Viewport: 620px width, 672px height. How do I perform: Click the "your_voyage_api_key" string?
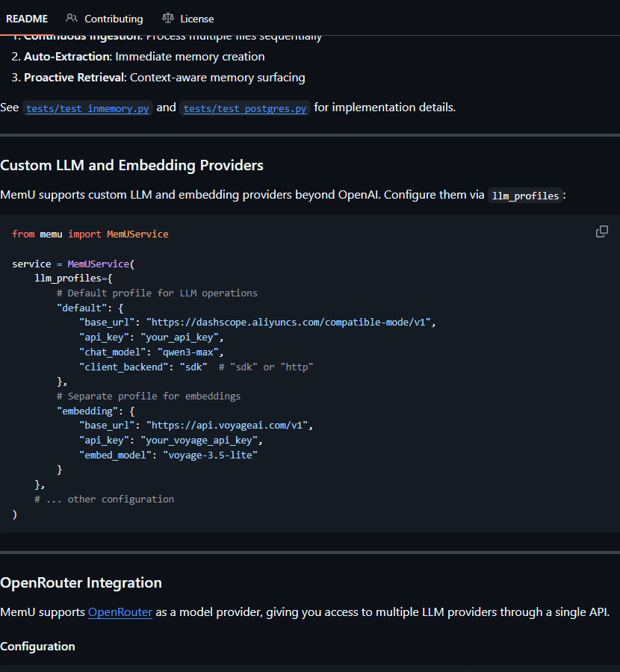[199, 440]
